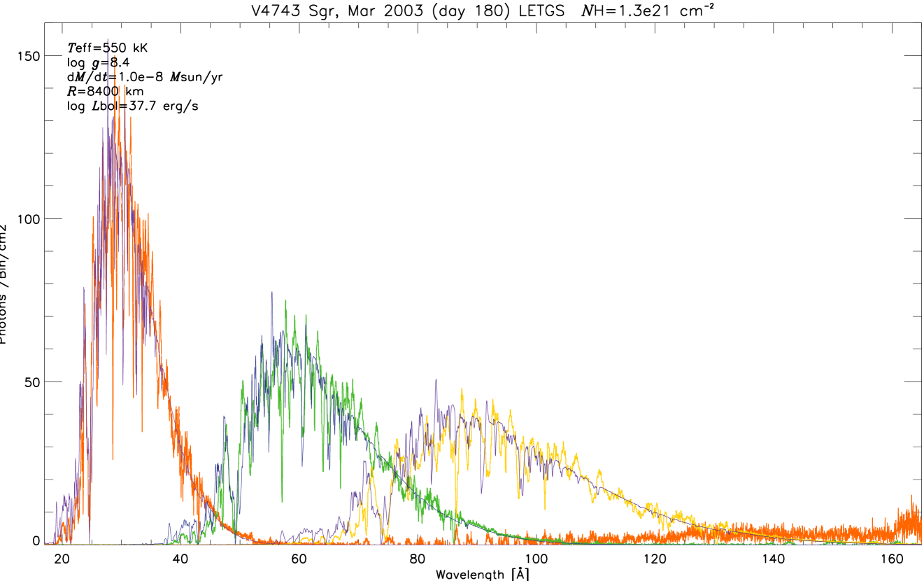
Task: Click the tallest purple peak near 28 Å
Action: pyautogui.click(x=108, y=42)
